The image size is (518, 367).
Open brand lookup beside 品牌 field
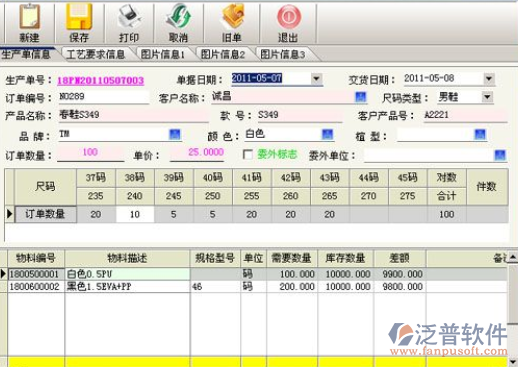pos(175,134)
